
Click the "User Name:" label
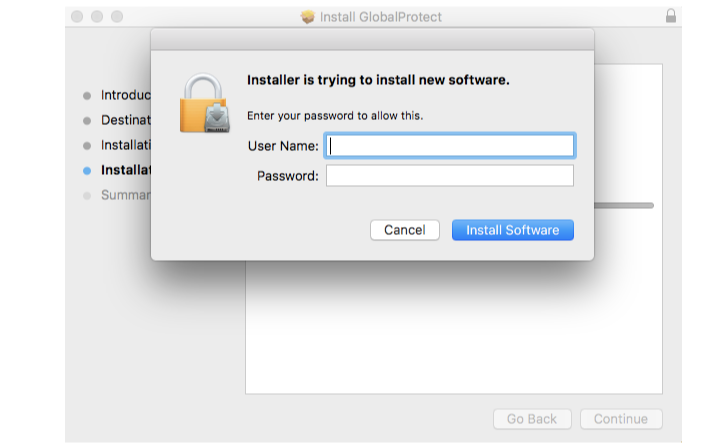283,146
